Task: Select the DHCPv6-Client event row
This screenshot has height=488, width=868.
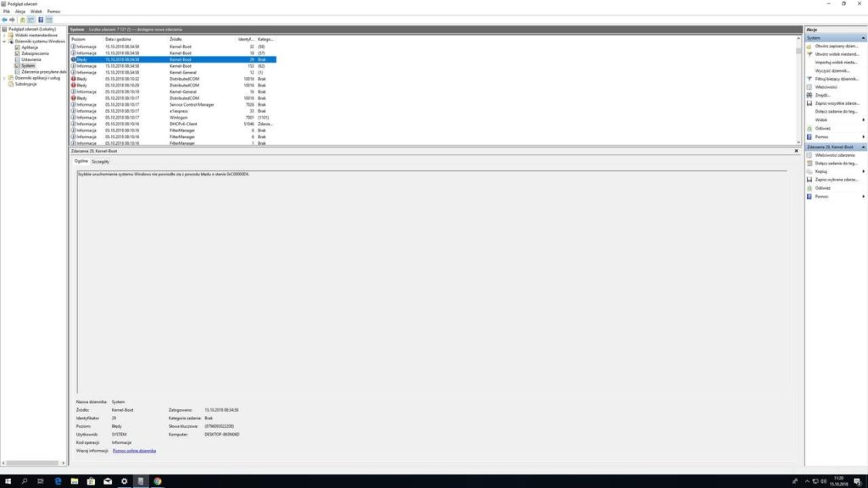Action: (173, 124)
